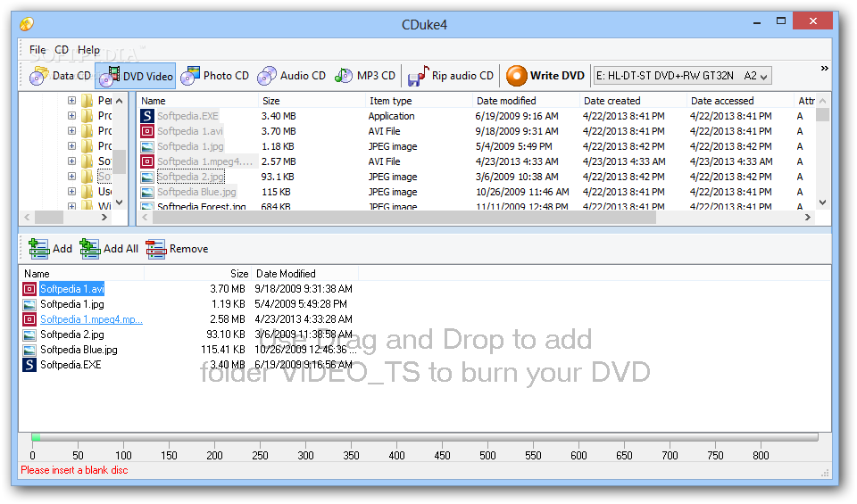Click the Softpedia Blue.jpg image icon in browser
This screenshot has height=504, width=857.
coord(147,192)
